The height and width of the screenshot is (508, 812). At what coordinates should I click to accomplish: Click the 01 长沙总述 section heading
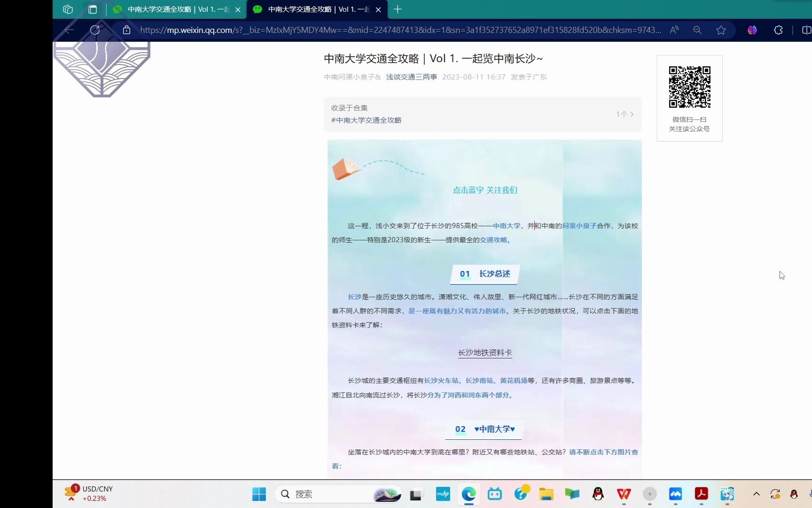coord(485,274)
